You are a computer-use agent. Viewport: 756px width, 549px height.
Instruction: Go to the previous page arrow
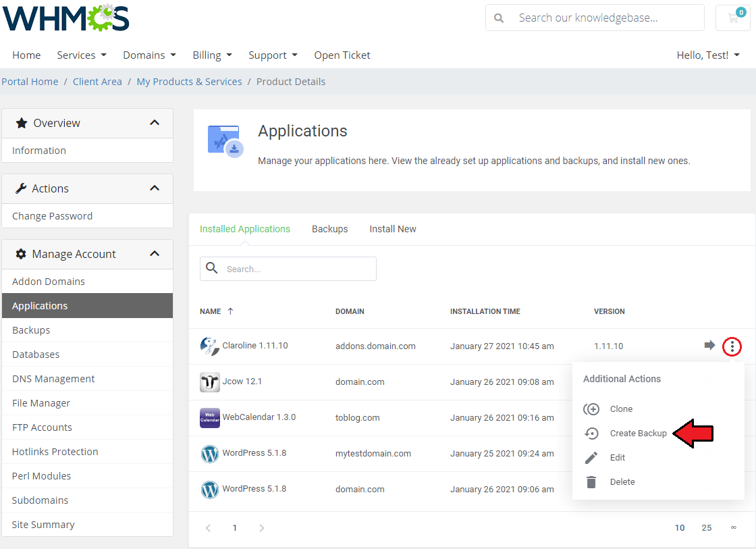[209, 528]
